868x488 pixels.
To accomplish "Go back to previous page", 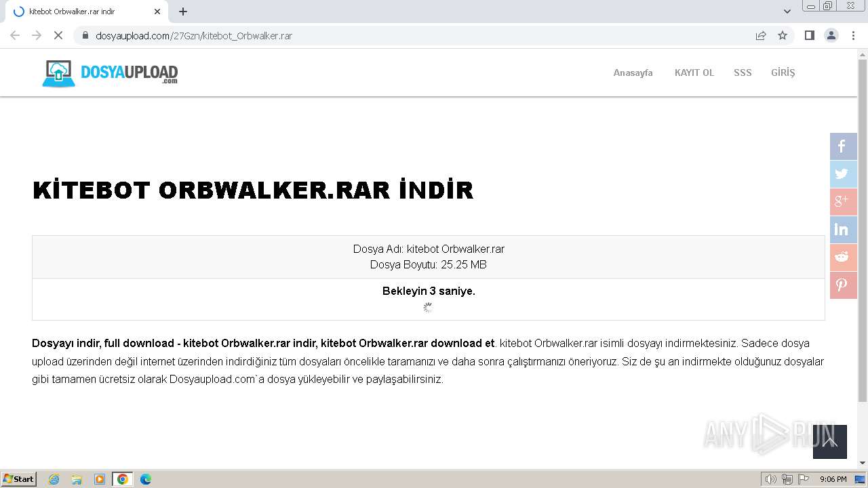I will click(15, 35).
